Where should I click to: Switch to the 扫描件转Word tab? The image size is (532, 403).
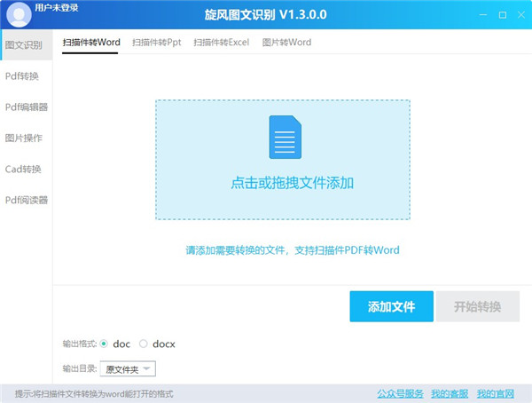90,42
